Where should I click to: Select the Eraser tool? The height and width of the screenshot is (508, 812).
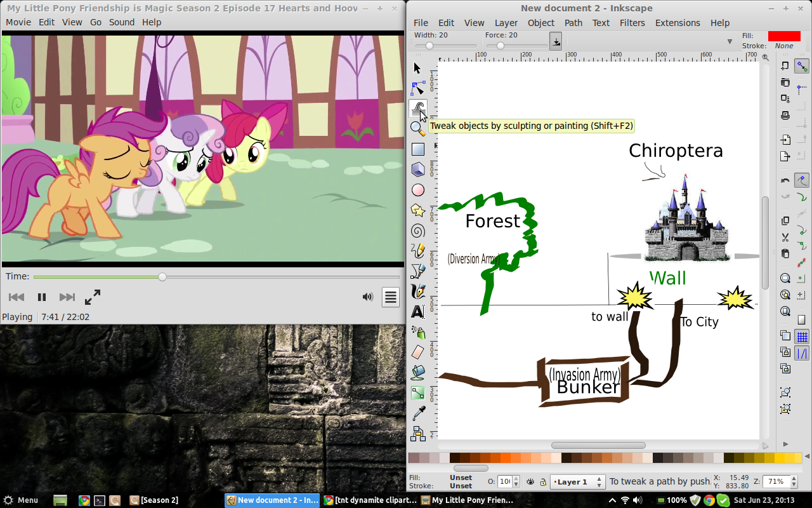pyautogui.click(x=417, y=352)
